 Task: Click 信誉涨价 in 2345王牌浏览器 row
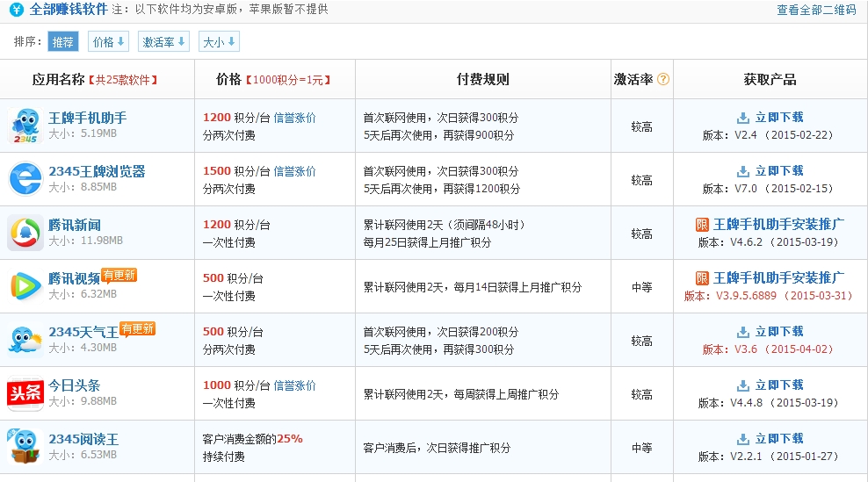tap(295, 171)
